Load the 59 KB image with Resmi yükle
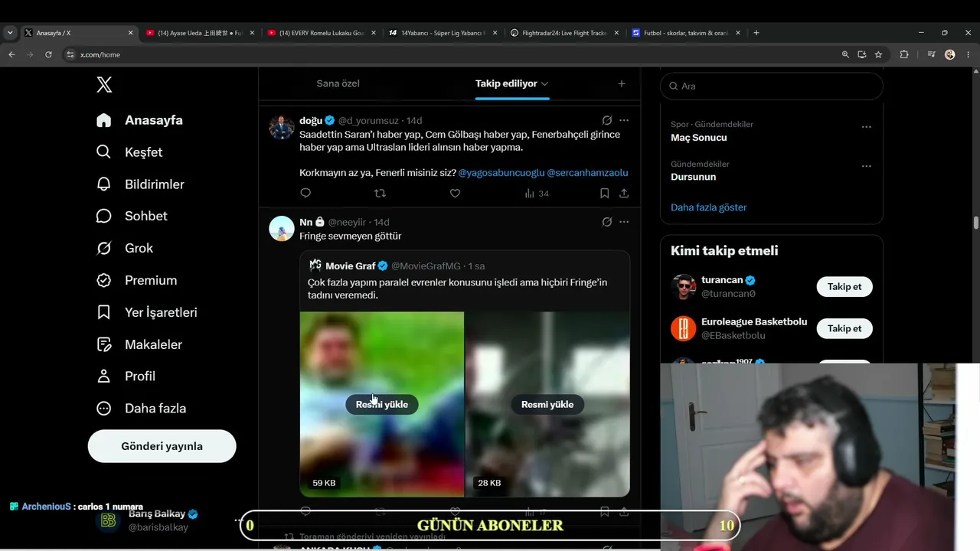 click(x=382, y=405)
